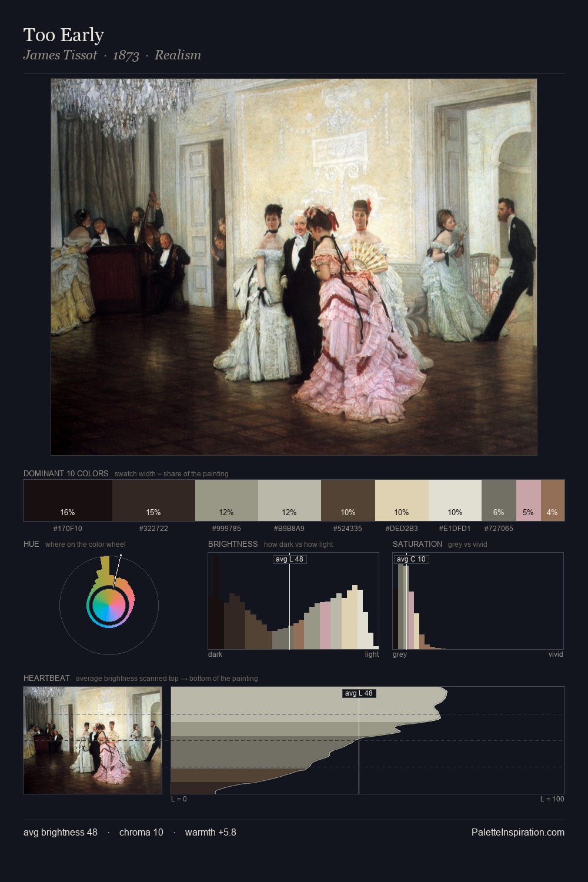Click the pink 5% swatch
588x882 pixels.
coord(529,500)
